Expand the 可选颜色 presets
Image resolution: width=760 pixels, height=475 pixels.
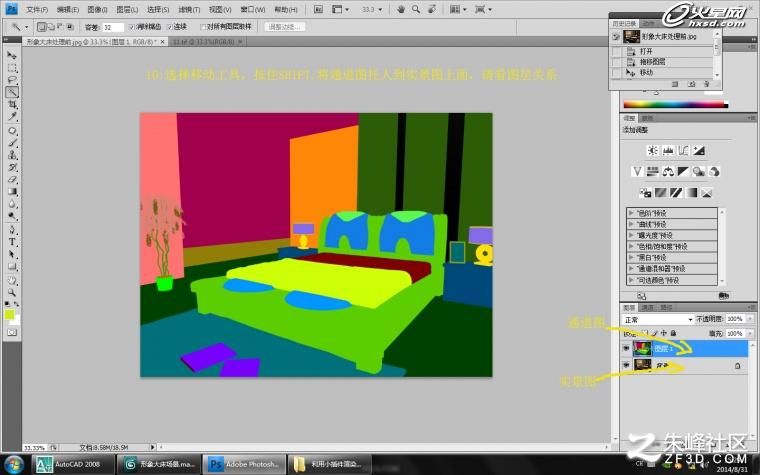click(x=631, y=280)
